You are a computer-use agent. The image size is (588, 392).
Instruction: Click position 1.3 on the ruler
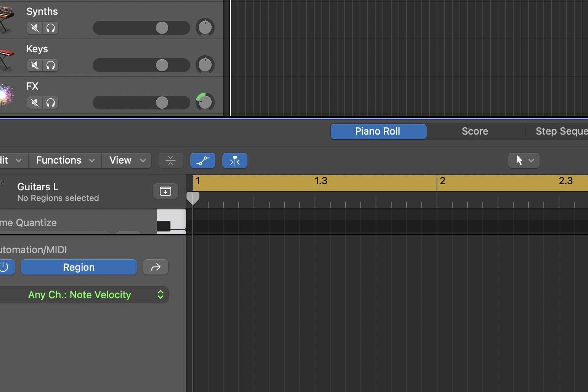tap(321, 181)
